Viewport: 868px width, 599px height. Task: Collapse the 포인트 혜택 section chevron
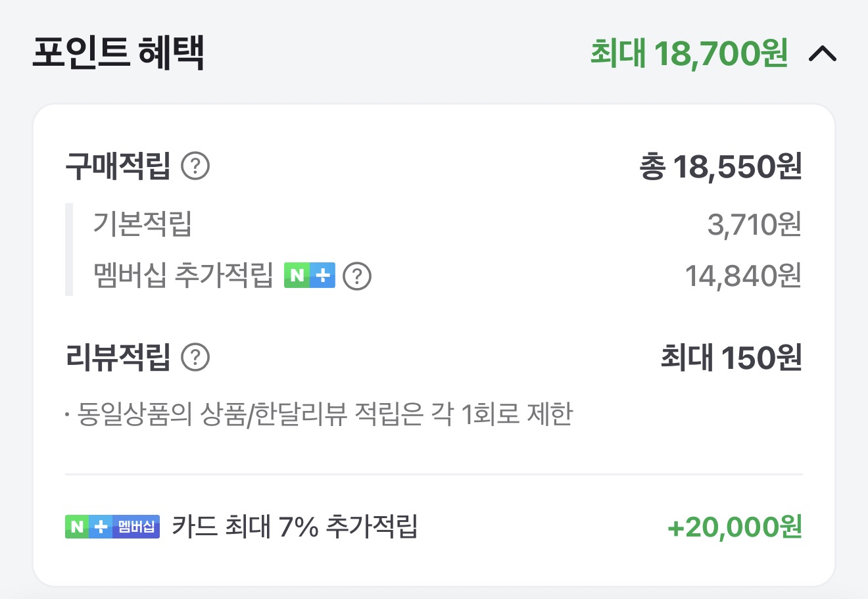[x=822, y=53]
